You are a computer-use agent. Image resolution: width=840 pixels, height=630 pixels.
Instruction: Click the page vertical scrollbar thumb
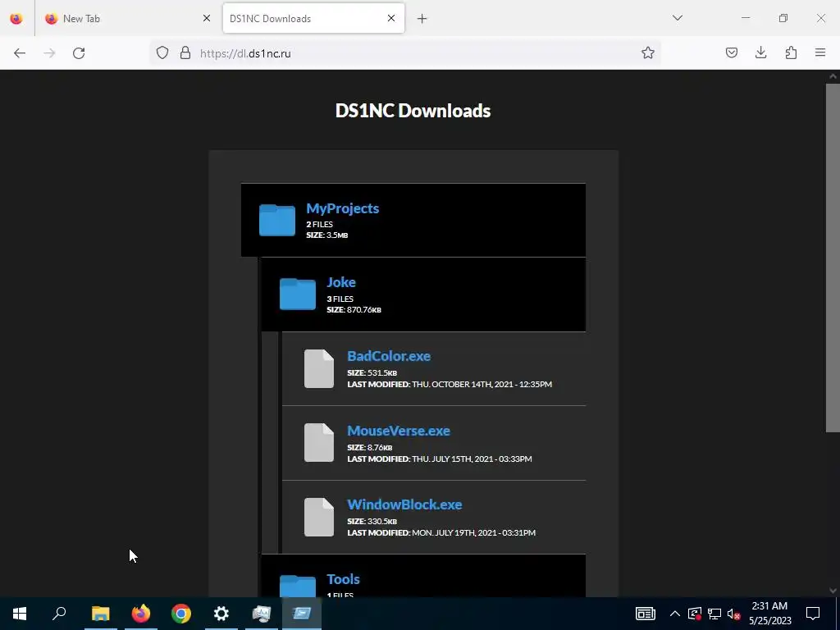(833, 257)
